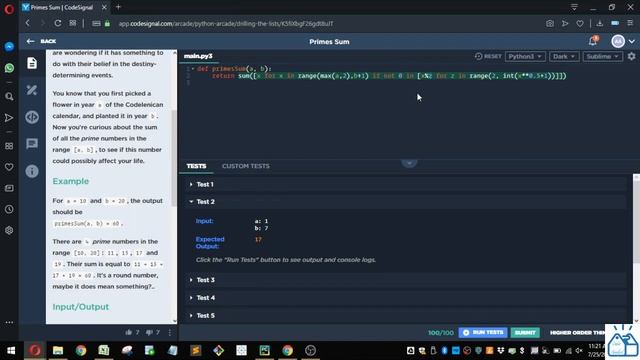The width and height of the screenshot is (640, 360).
Task: Collapse the tests panel chevron handle
Action: coord(409,163)
